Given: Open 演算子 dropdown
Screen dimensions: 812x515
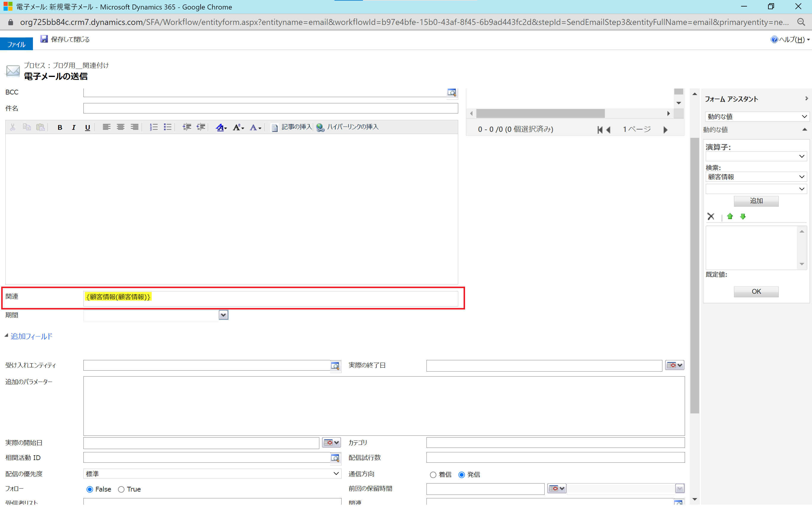Looking at the screenshot, I should point(756,156).
